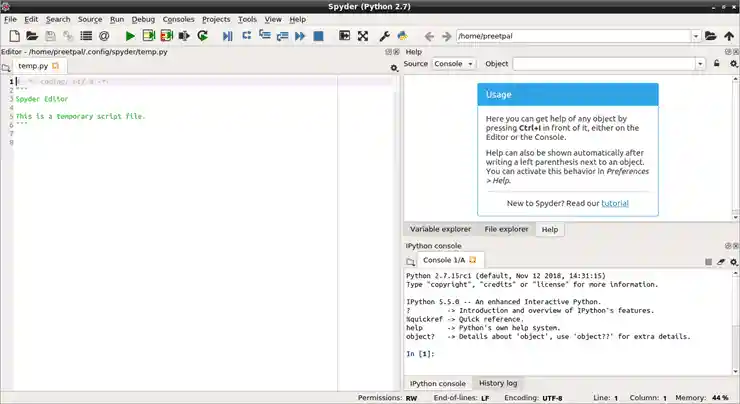The height and width of the screenshot is (404, 740).
Task: Switch to the History log tab
Action: 497,383
